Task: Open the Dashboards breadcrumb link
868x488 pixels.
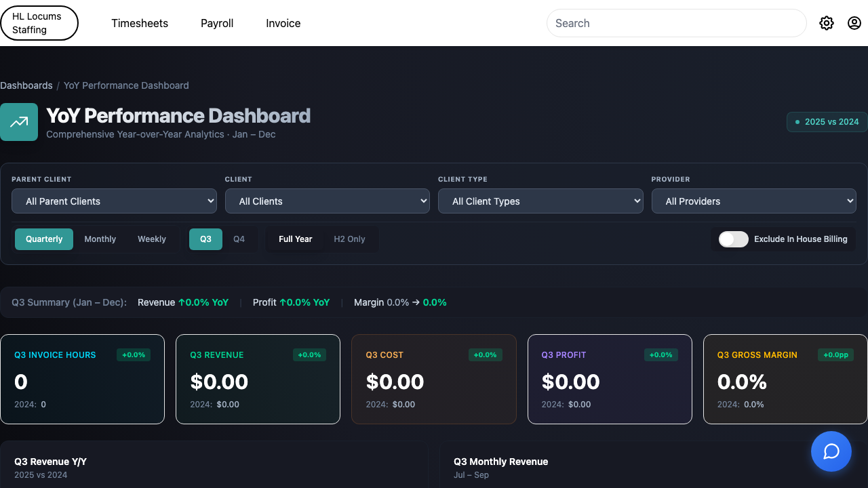Action: pyautogui.click(x=26, y=85)
